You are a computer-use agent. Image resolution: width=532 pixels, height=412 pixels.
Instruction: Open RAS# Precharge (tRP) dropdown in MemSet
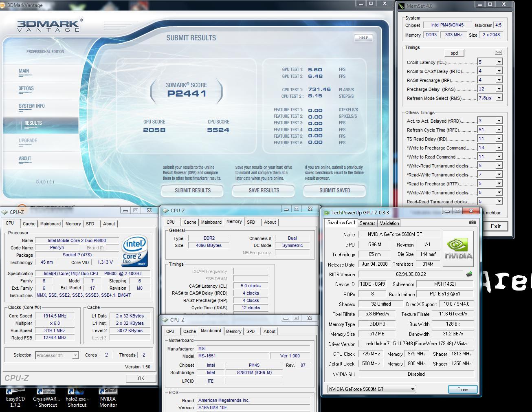coord(499,80)
